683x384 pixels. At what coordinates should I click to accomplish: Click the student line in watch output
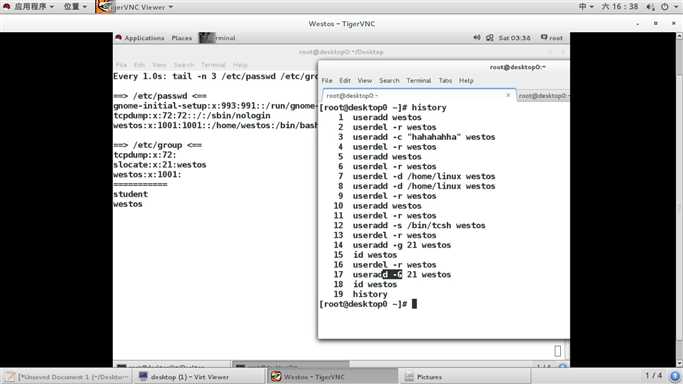point(130,194)
